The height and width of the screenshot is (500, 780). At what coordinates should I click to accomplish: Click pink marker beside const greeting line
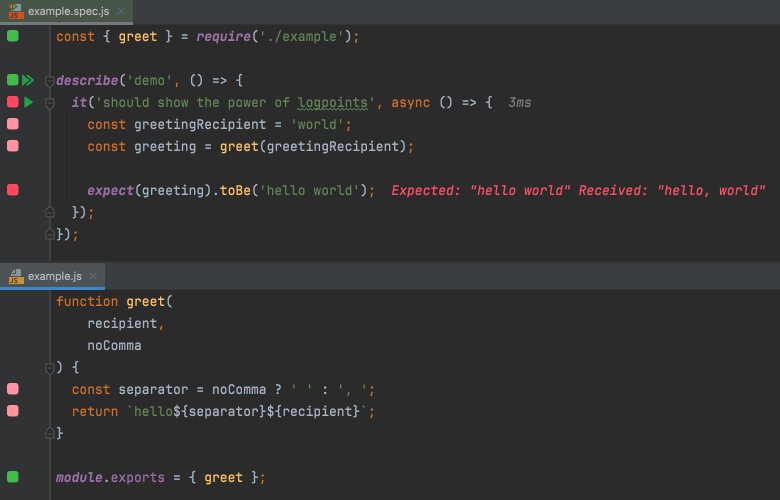pos(13,146)
